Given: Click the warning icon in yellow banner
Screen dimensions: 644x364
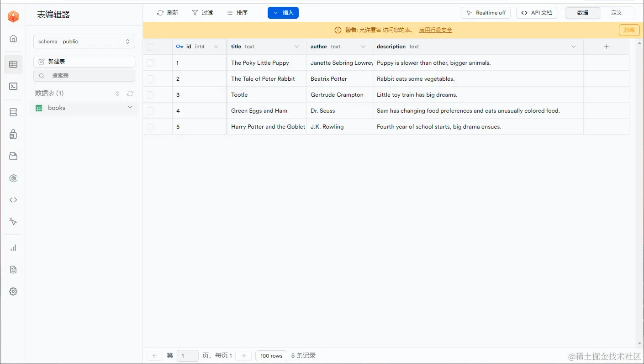Looking at the screenshot, I should click(x=338, y=30).
